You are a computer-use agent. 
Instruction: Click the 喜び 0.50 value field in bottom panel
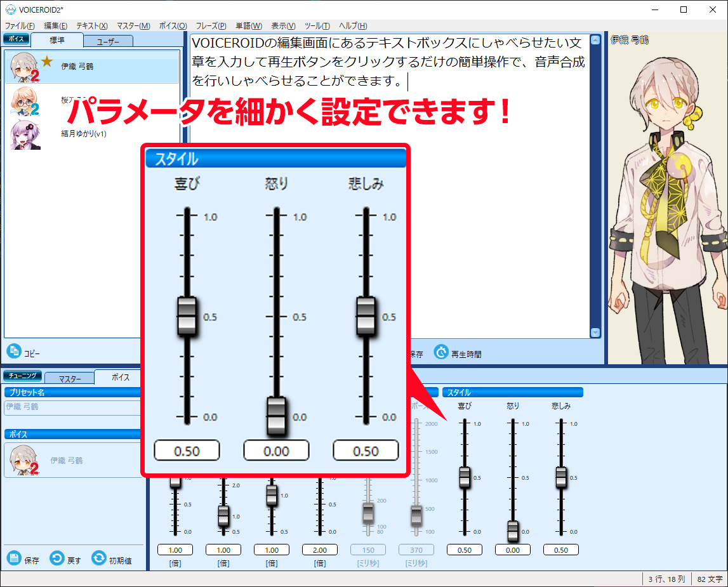[465, 550]
